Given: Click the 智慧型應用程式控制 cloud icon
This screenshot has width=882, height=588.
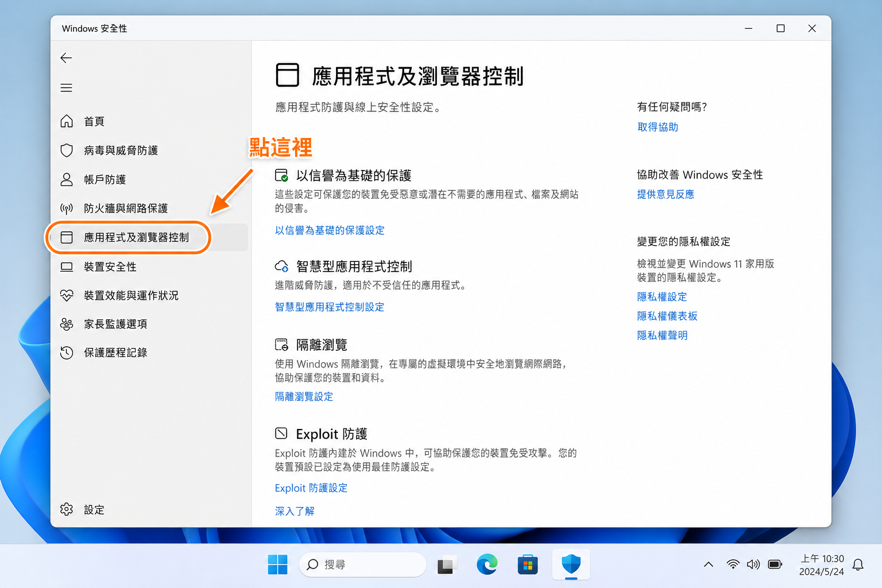Looking at the screenshot, I should click(281, 266).
